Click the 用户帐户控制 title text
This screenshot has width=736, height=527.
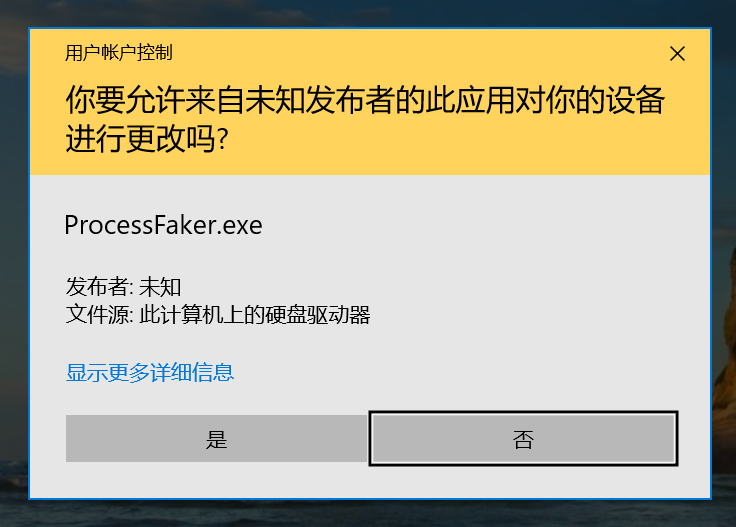119,53
